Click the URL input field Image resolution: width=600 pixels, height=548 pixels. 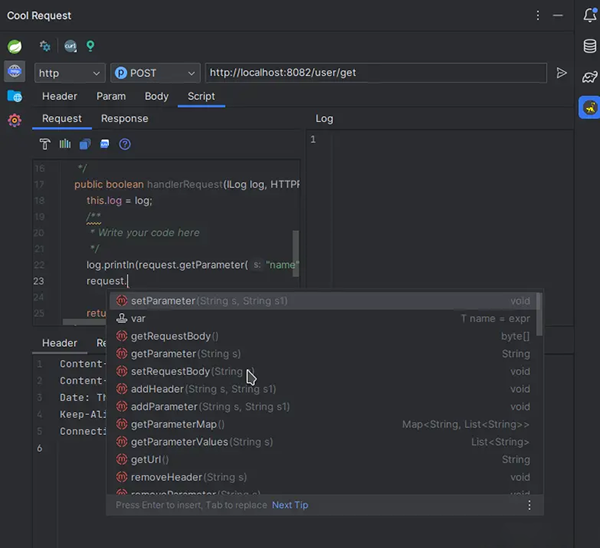376,73
